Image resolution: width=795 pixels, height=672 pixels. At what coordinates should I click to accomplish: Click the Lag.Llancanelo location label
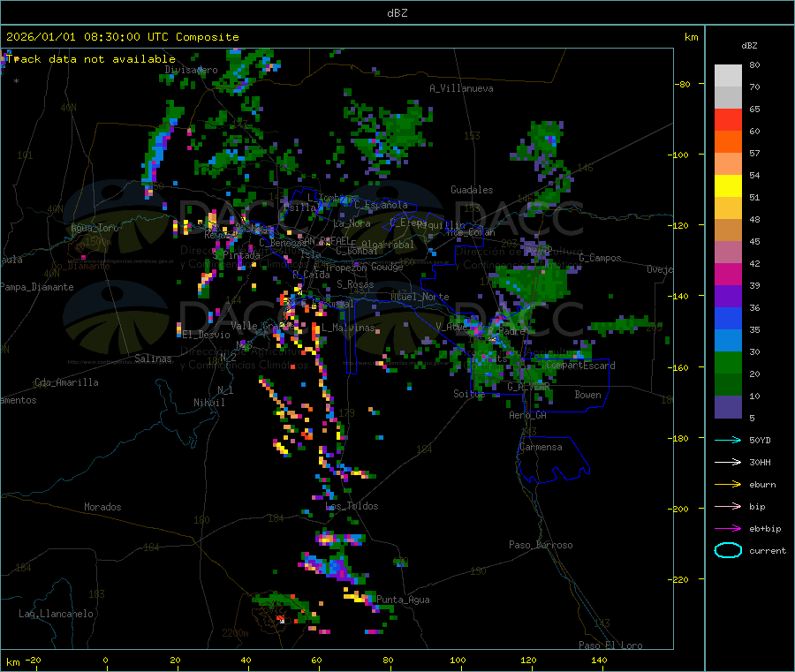click(x=56, y=615)
